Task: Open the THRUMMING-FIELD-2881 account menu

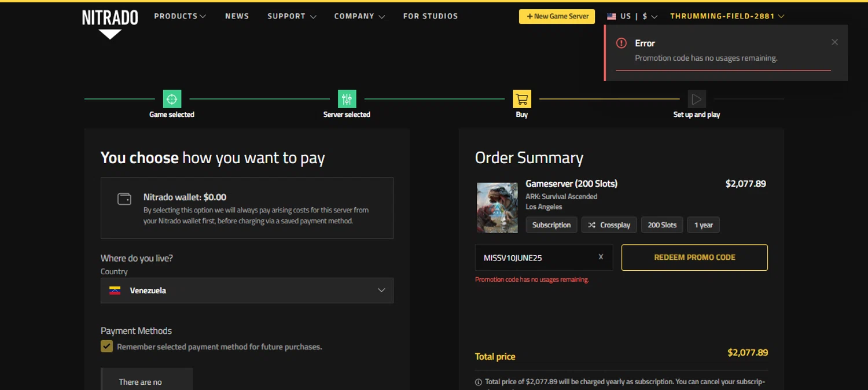Action: click(727, 16)
